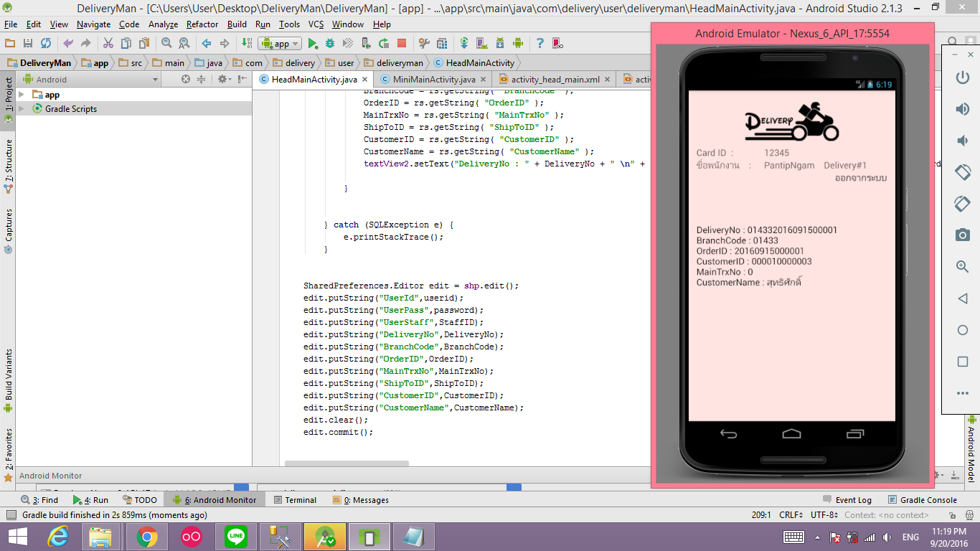The image size is (980, 551).
Task: Take an emulator screenshot with camera icon
Action: coord(962,235)
